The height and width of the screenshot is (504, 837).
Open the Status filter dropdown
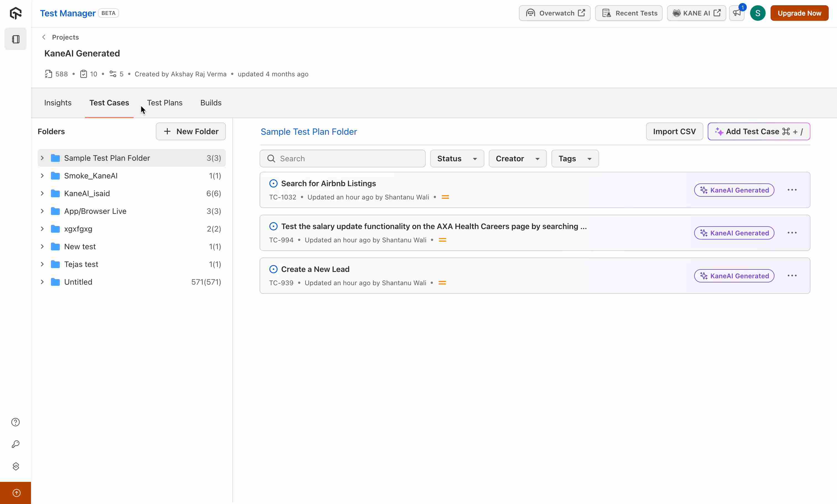click(457, 159)
